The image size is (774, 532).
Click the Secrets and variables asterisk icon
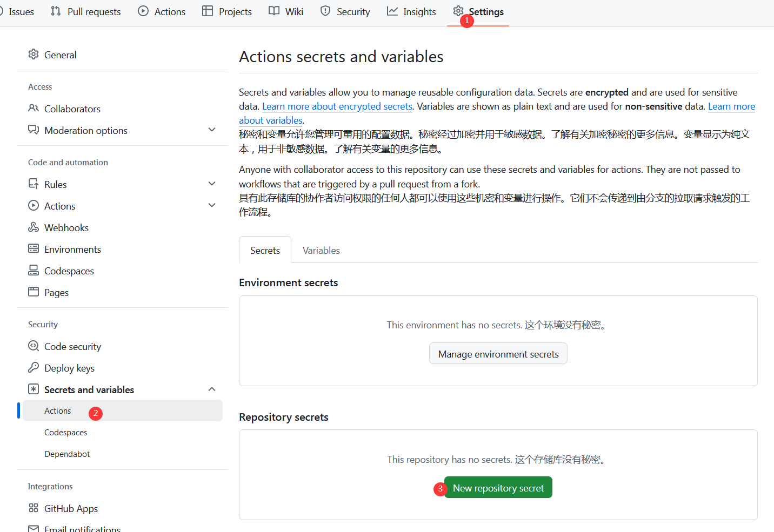click(x=34, y=389)
